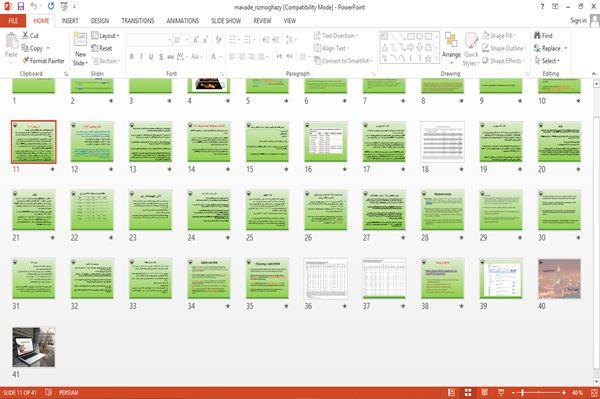Image resolution: width=600 pixels, height=399 pixels.
Task: Switch to Normal view in status bar
Action: 452,392
